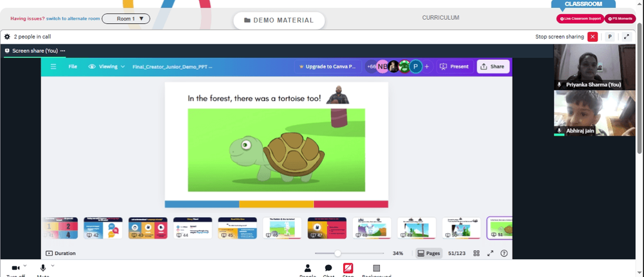The image size is (644, 277).
Task: Adjust the zoom slider handle
Action: click(x=337, y=254)
